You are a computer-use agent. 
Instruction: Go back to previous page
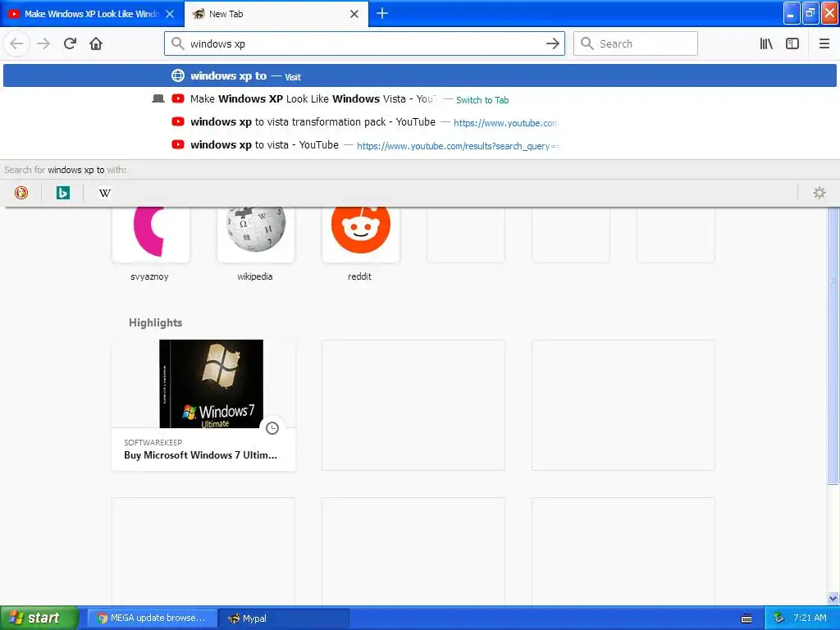click(16, 44)
